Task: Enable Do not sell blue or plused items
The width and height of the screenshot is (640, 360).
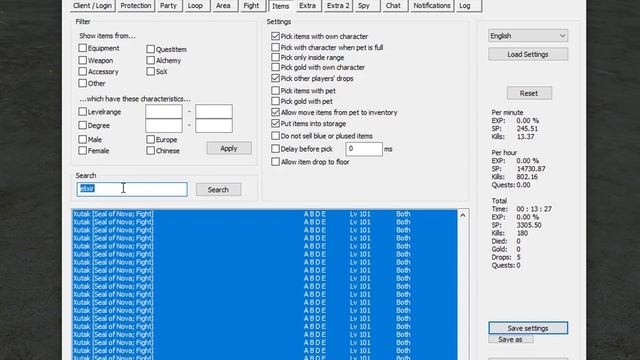Action: [x=276, y=136]
